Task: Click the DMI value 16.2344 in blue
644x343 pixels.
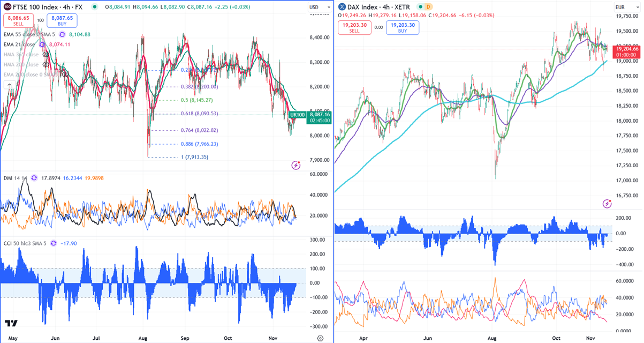Action: click(73, 177)
